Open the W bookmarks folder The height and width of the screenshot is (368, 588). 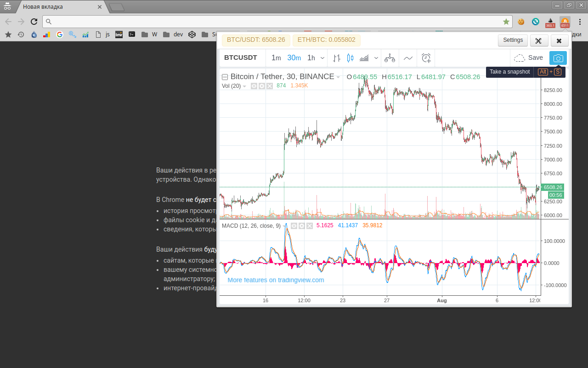click(x=150, y=34)
